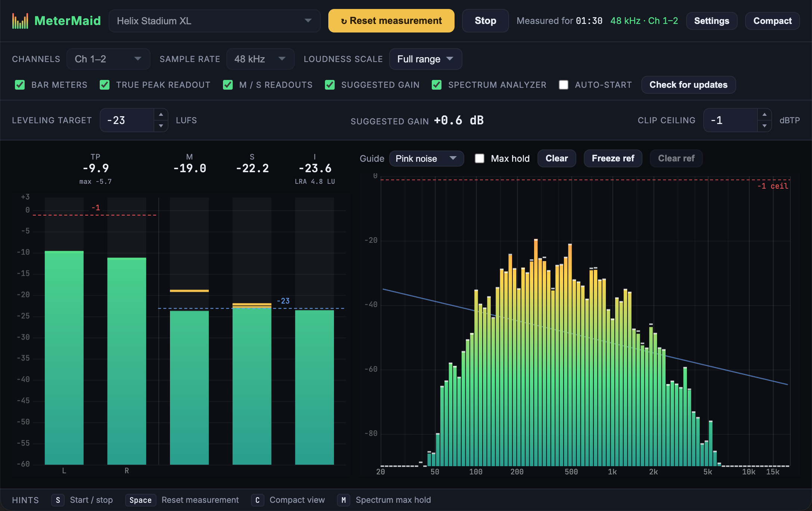Disable the Spectrum Analyzer checkbox
This screenshot has height=511, width=812.
click(437, 85)
